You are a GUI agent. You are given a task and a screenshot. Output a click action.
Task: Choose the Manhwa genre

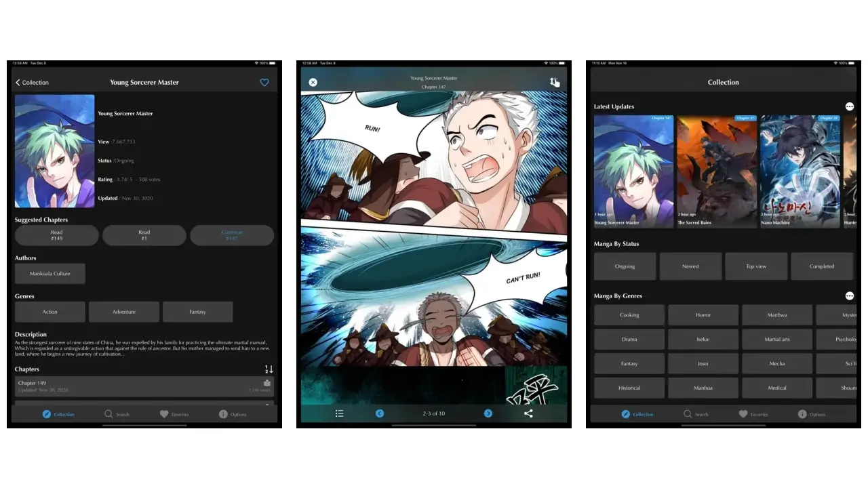[777, 315]
